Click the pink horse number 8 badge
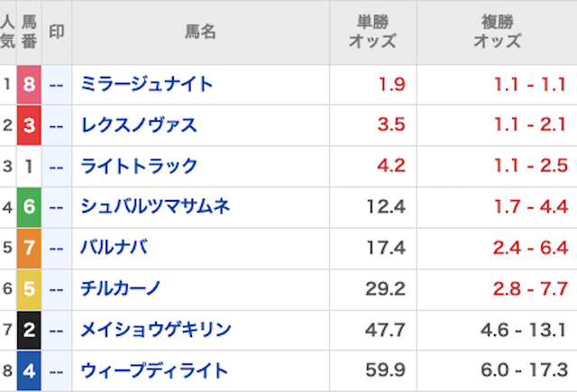Viewport: 577px width, 392px height. pyautogui.click(x=29, y=85)
